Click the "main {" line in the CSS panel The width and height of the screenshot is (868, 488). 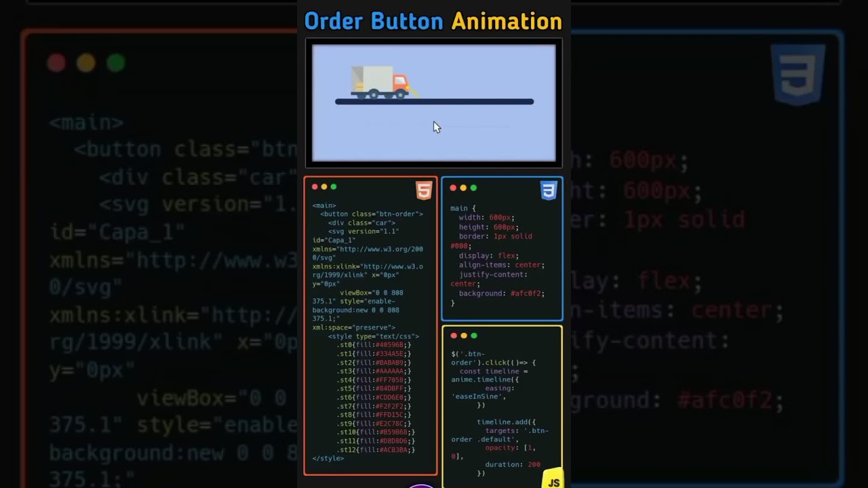coord(463,208)
